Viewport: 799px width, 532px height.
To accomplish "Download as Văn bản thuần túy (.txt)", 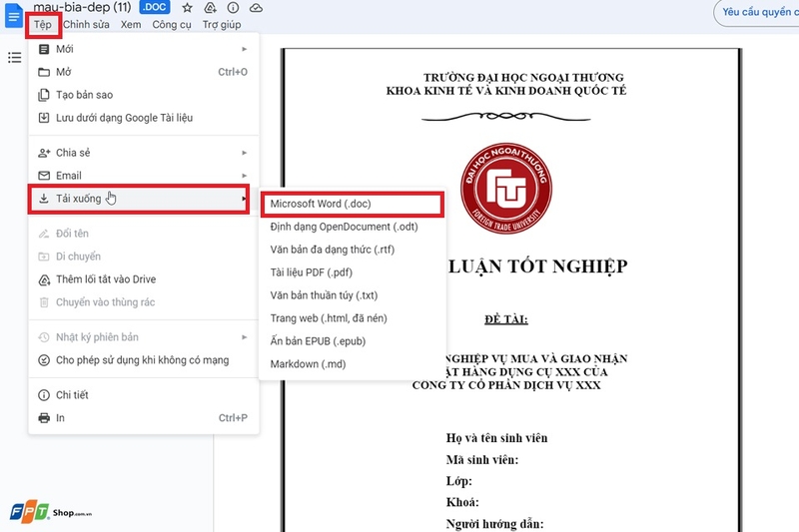I will pyautogui.click(x=353, y=295).
